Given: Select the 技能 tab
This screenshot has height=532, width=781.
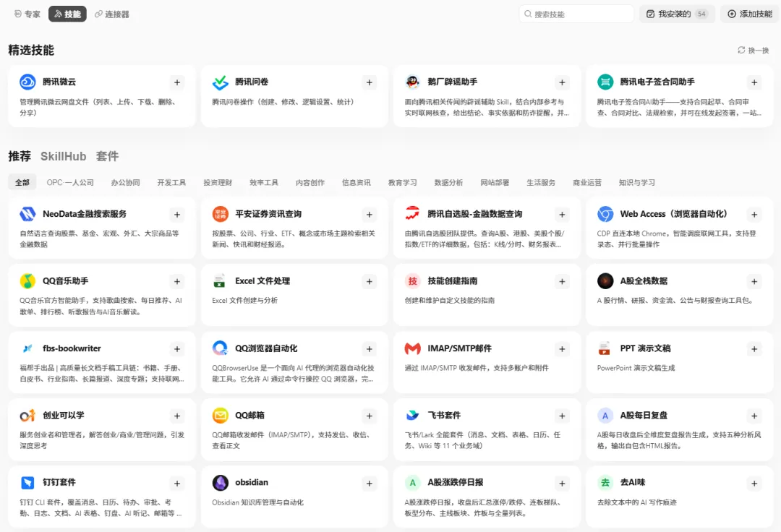Looking at the screenshot, I should (67, 14).
